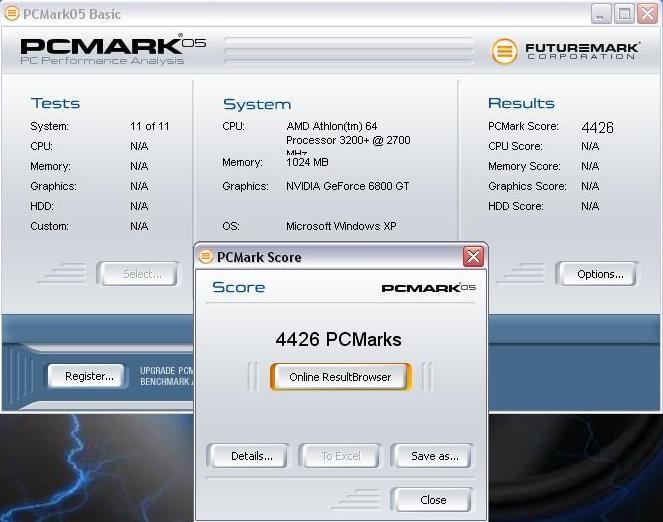
Task: Click the 'Score' heading in the dialog
Action: (238, 287)
